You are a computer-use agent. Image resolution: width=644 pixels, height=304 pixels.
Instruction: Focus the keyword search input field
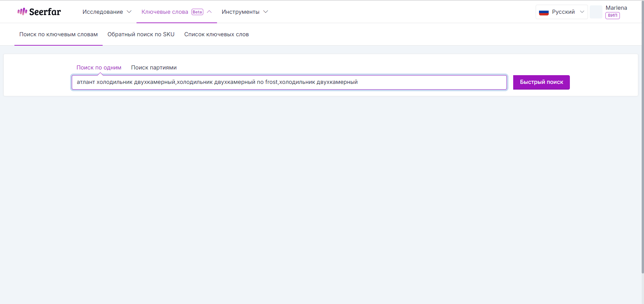pyautogui.click(x=289, y=82)
